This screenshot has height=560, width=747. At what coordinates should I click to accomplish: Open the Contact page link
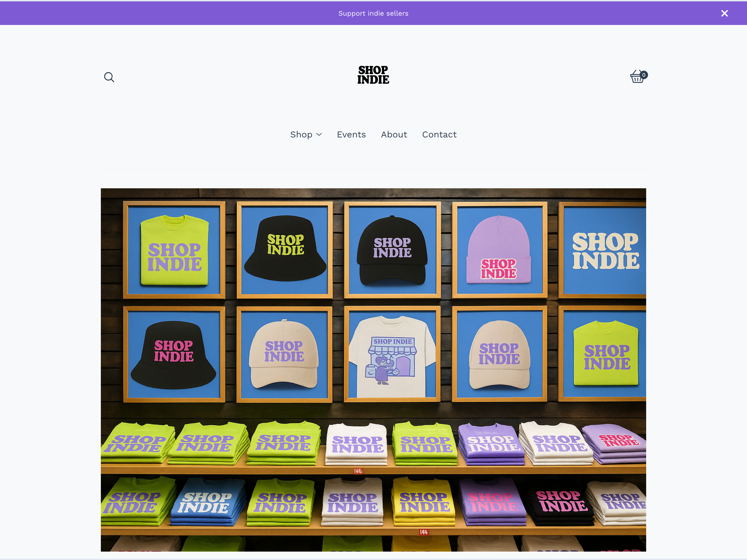tap(439, 135)
